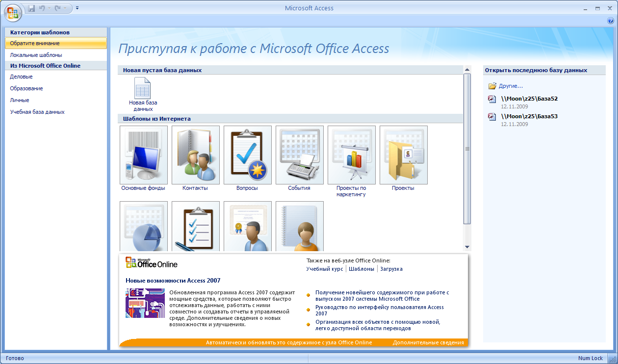This screenshot has height=364, width=618.
Task: Click the Save icon in Quick Access Toolbar
Action: (x=32, y=8)
